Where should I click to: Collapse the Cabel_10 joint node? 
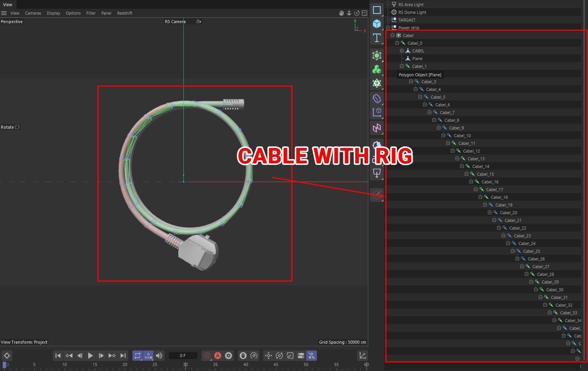pyautogui.click(x=444, y=136)
